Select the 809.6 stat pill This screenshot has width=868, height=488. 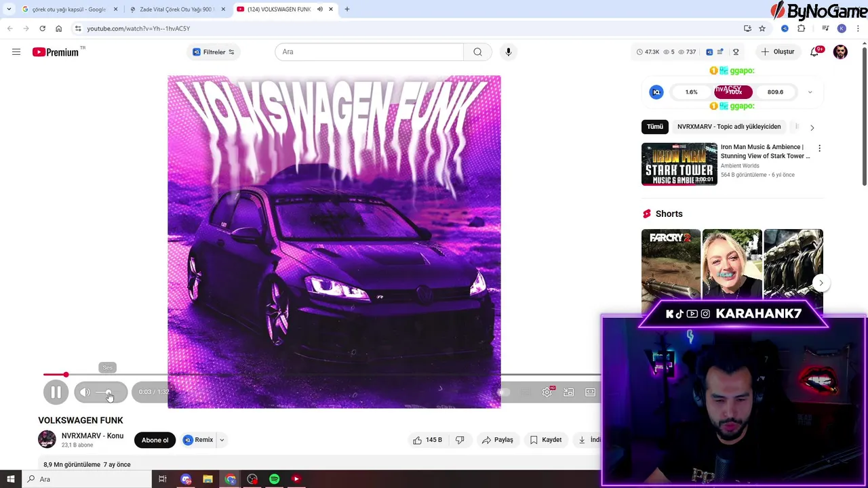click(775, 92)
